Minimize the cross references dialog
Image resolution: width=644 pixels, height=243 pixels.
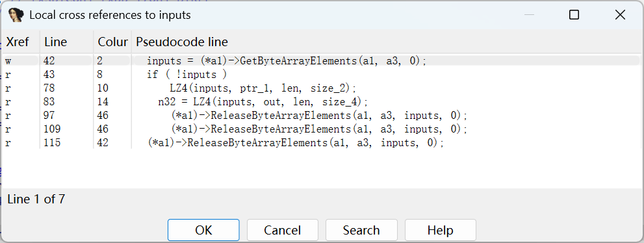click(x=529, y=15)
